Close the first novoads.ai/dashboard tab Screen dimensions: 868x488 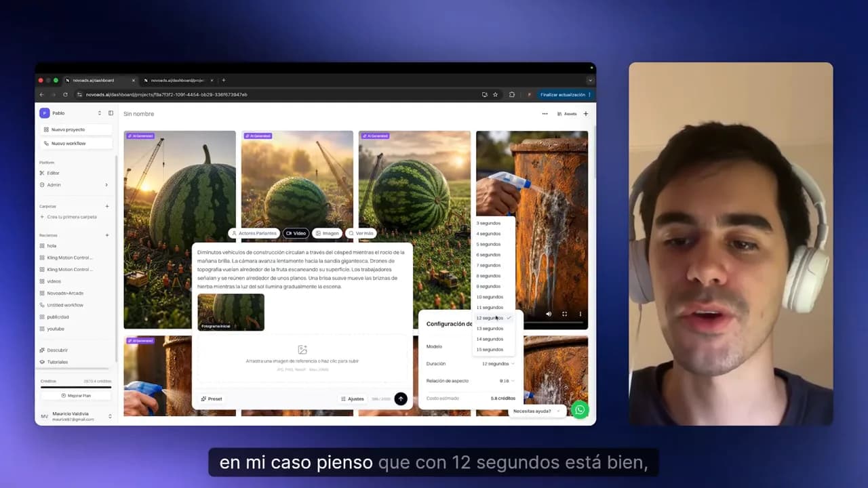coord(133,80)
